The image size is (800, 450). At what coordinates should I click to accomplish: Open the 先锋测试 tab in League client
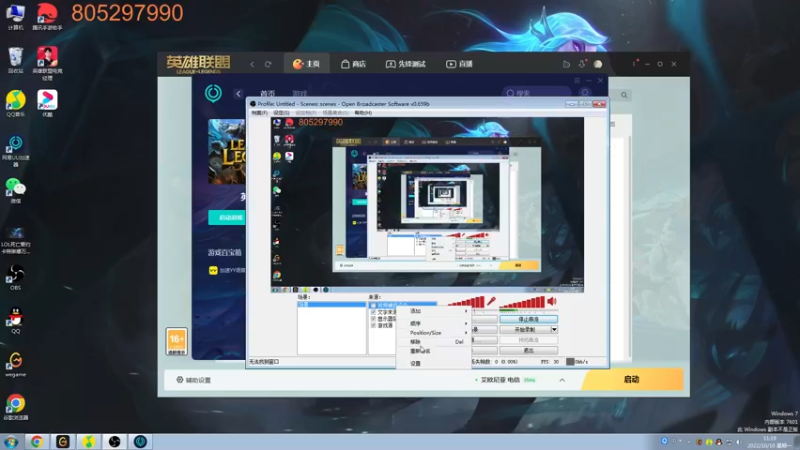pyautogui.click(x=406, y=64)
